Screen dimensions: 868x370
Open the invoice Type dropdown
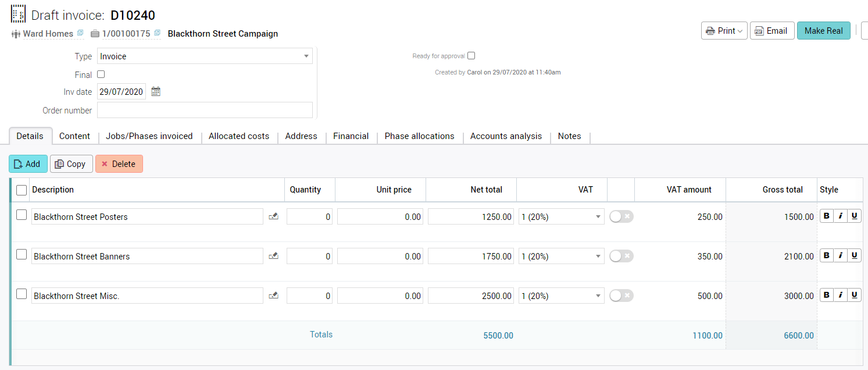205,56
